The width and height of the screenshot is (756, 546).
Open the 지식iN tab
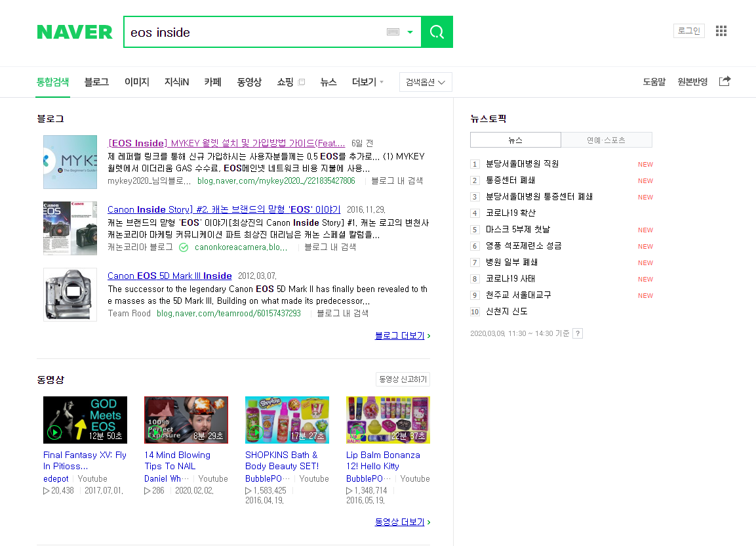pos(176,82)
